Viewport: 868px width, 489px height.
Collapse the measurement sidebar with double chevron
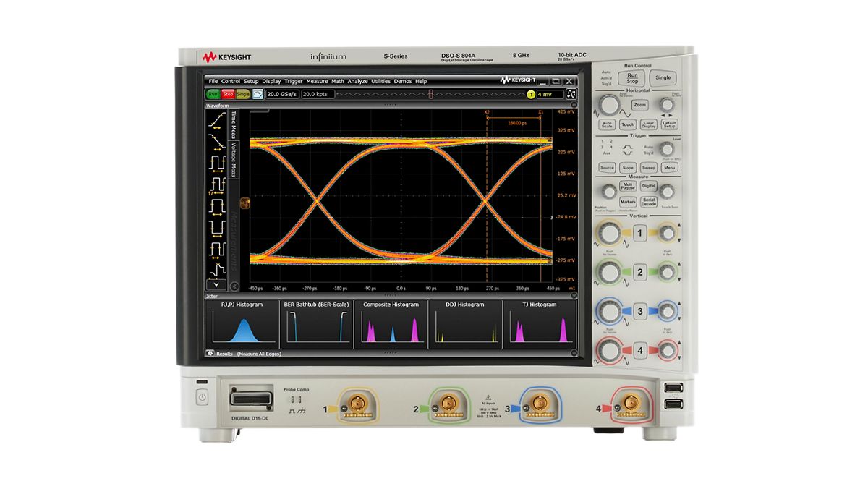coord(234,286)
